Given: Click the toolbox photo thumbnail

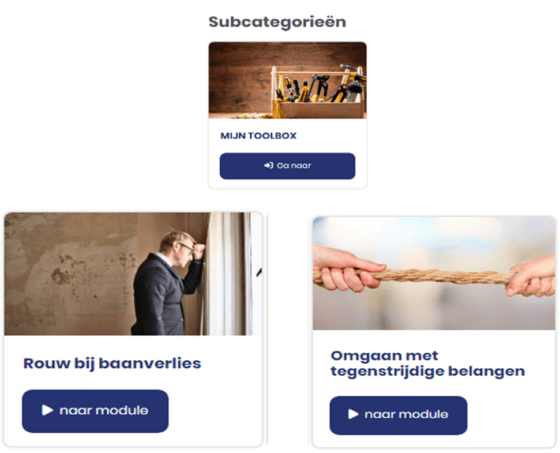Looking at the screenshot, I should coord(288,80).
